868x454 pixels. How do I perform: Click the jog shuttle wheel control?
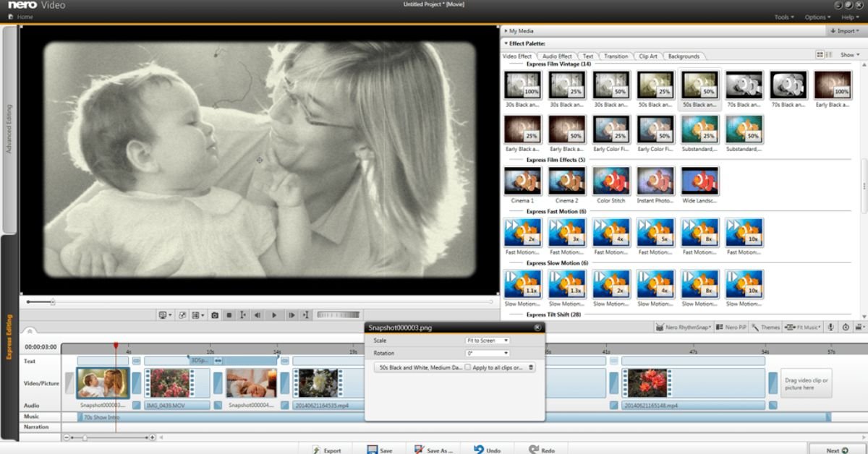click(x=338, y=315)
